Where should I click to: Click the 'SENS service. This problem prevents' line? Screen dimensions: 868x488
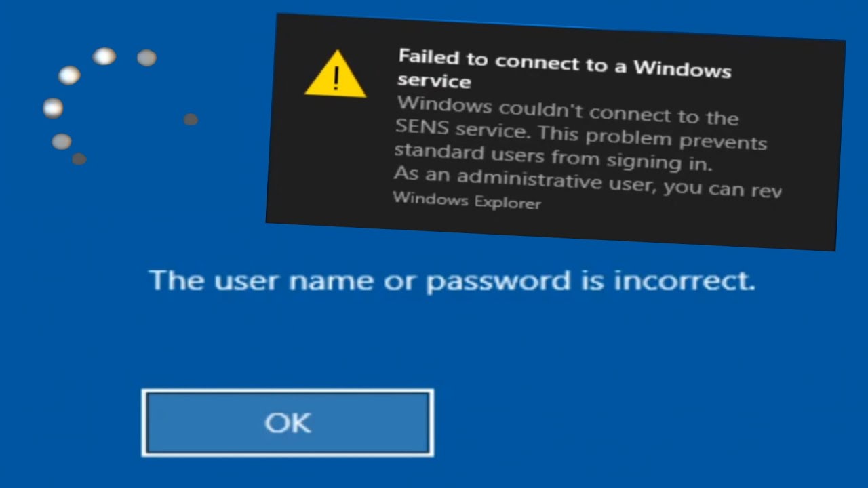(581, 135)
